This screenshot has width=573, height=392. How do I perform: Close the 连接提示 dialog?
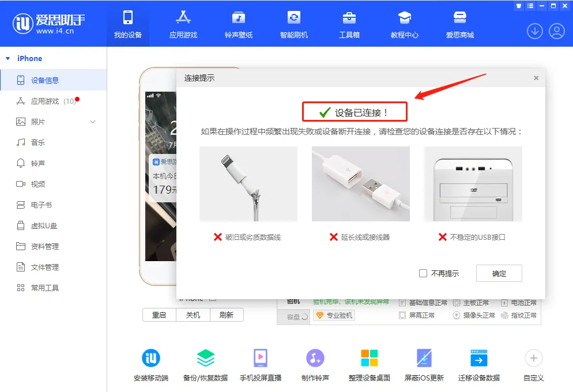536,78
